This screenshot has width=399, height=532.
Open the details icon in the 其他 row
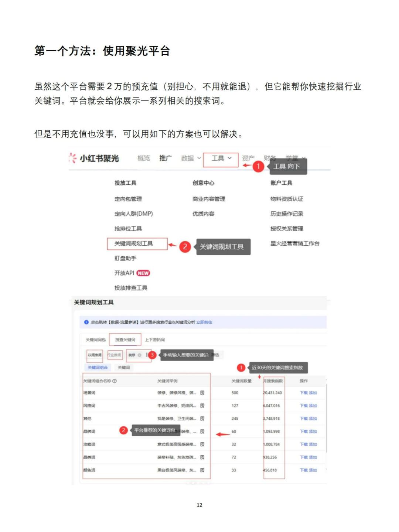point(202,419)
